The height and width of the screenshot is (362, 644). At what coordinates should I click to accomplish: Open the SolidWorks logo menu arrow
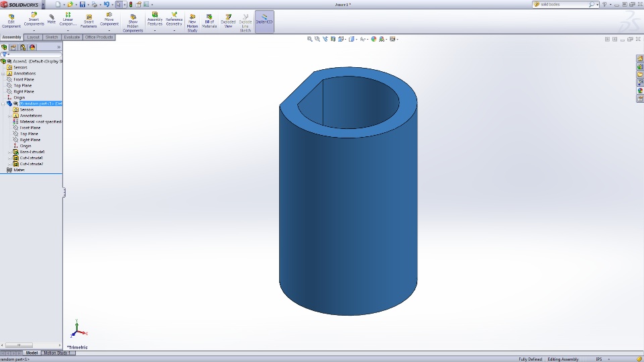(x=43, y=5)
